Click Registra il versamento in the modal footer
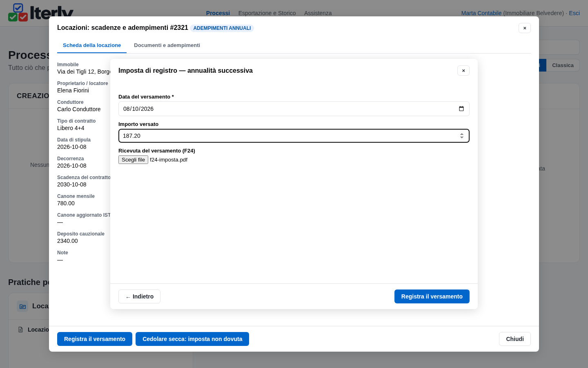 (95, 339)
